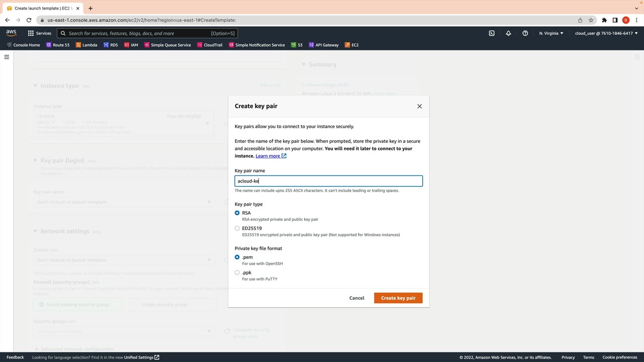
Task: Choose the .pem private key format
Action: [x=237, y=257]
